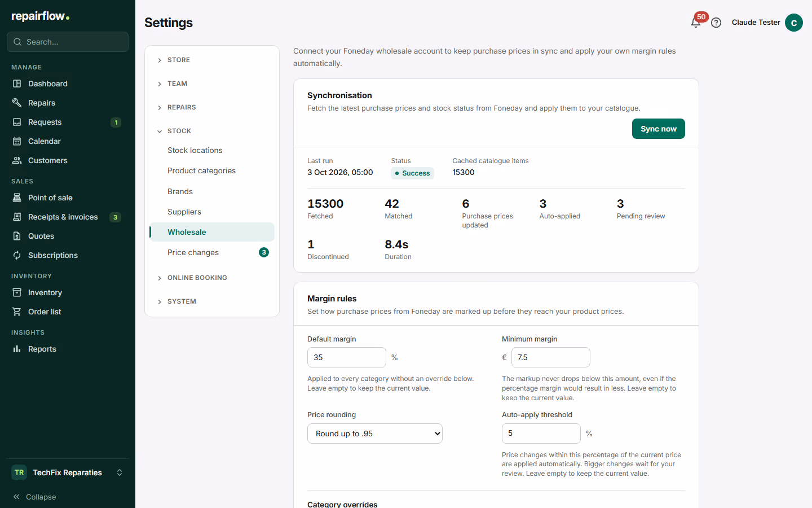Click the Inventory box icon

[17, 292]
